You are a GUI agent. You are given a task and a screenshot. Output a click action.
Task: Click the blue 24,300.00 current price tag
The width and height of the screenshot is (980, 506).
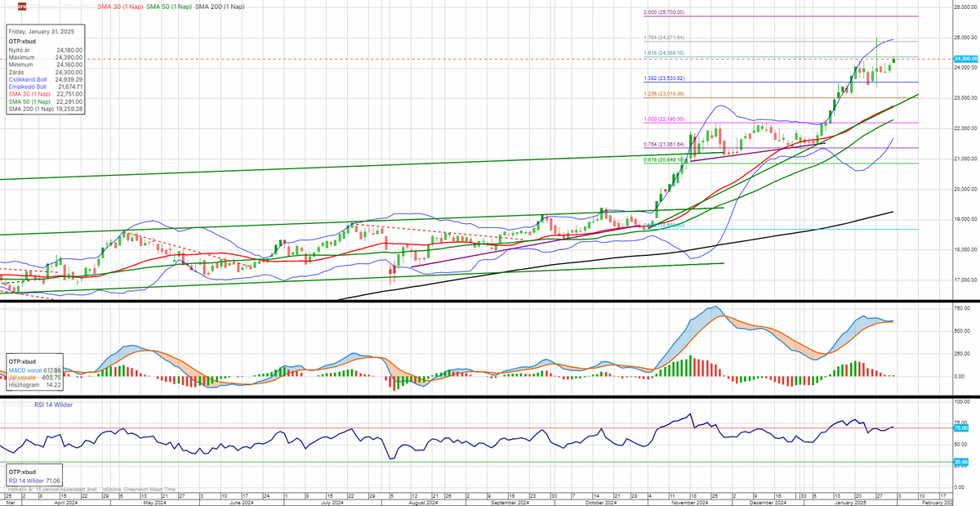966,59
